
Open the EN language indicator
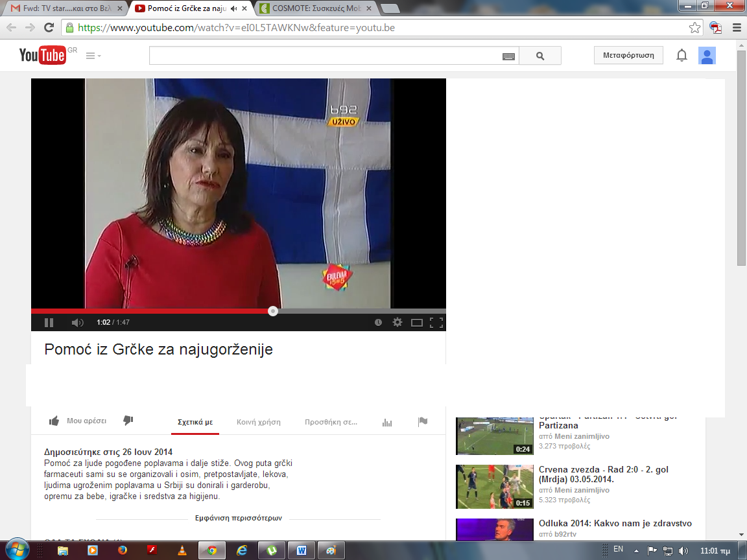618,549
